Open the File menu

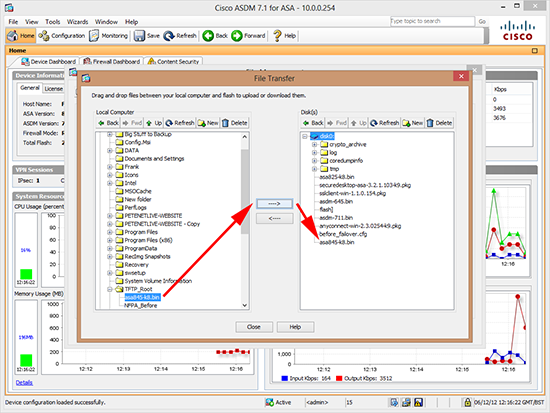(13, 22)
